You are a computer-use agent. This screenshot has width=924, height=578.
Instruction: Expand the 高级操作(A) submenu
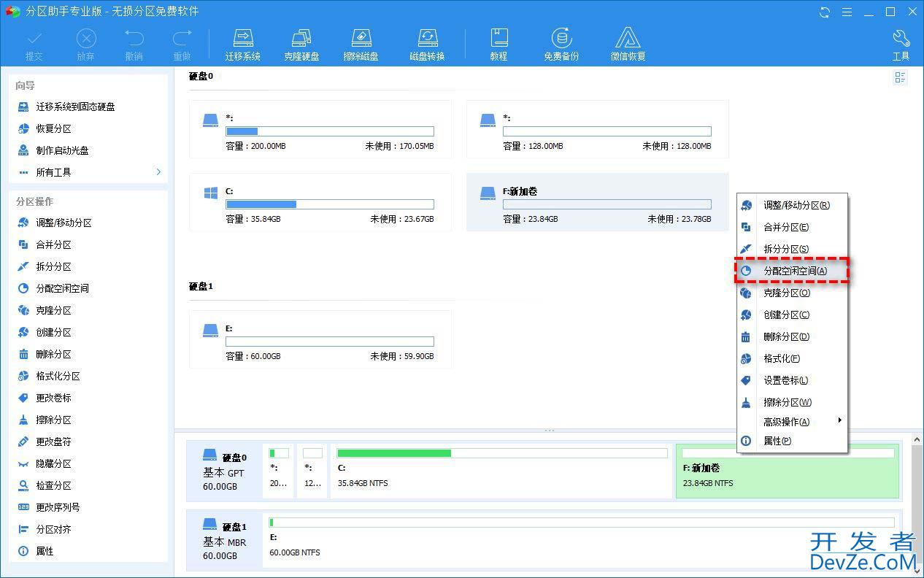click(x=792, y=421)
